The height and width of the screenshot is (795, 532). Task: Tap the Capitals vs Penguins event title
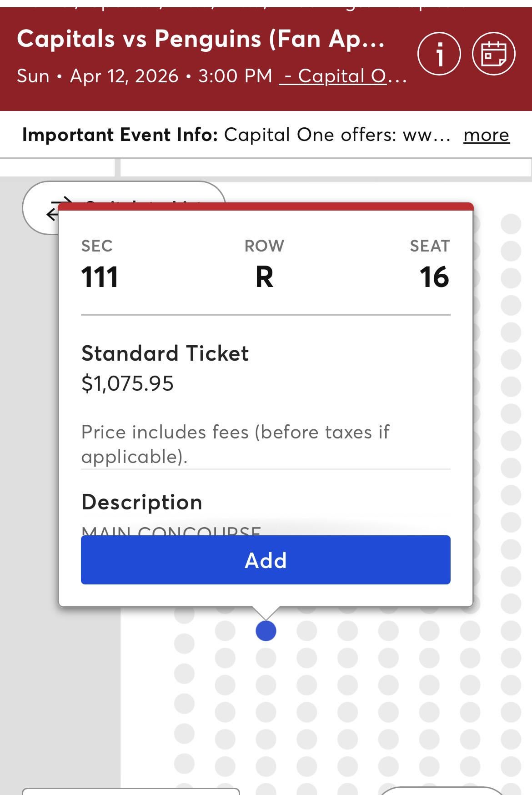coord(201,39)
